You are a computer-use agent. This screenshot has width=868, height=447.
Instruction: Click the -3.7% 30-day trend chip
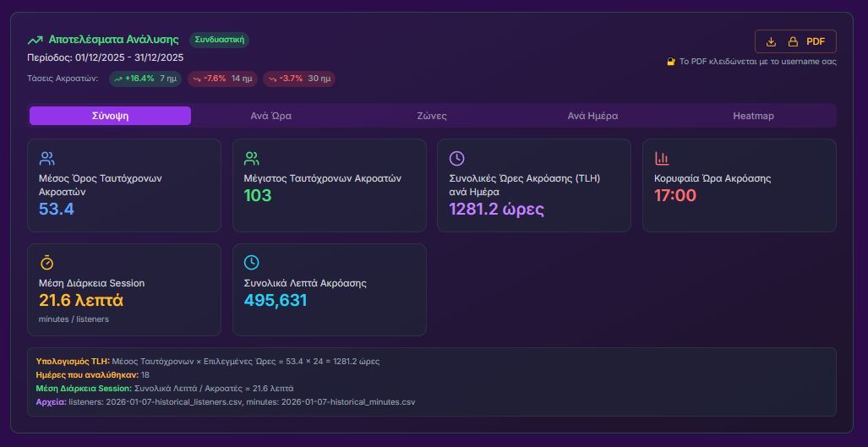[x=299, y=79]
